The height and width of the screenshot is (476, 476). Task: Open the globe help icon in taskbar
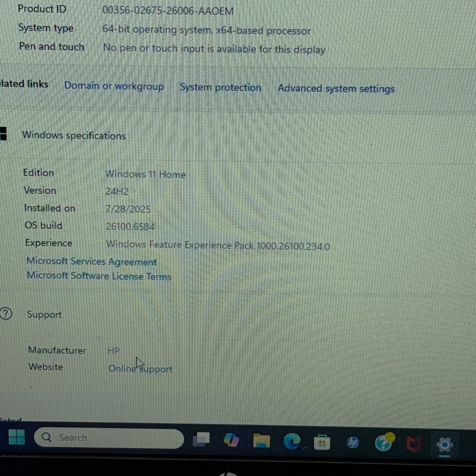384,443
